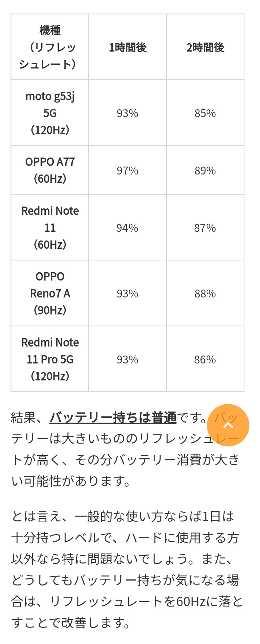The height and width of the screenshot is (644, 260).
Task: Click the 93% value in OPPO Reno7 A row
Action: 127,294
